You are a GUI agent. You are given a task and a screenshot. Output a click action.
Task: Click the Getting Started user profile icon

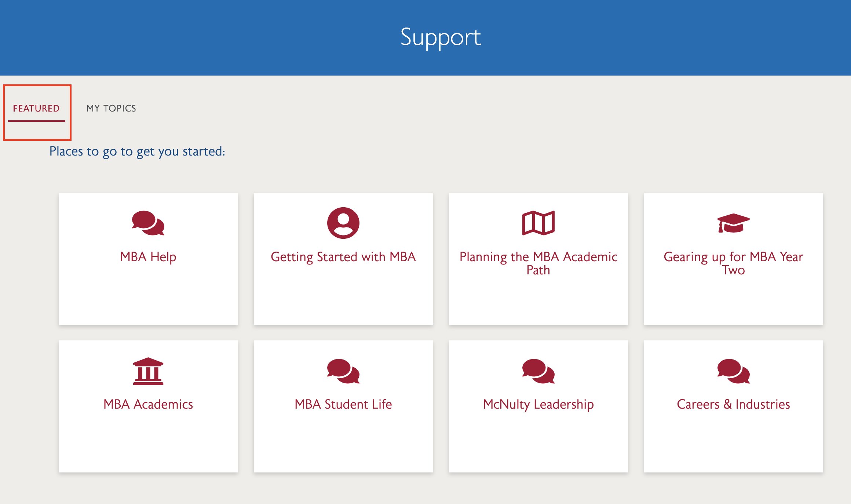coord(343,223)
